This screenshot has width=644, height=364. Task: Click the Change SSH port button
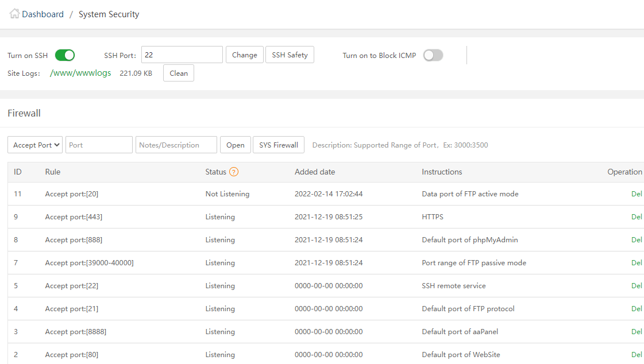click(244, 55)
